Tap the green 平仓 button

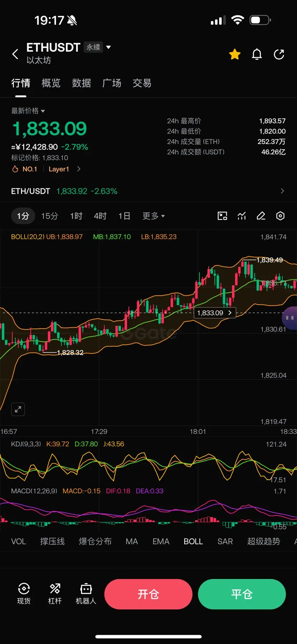coord(242,594)
